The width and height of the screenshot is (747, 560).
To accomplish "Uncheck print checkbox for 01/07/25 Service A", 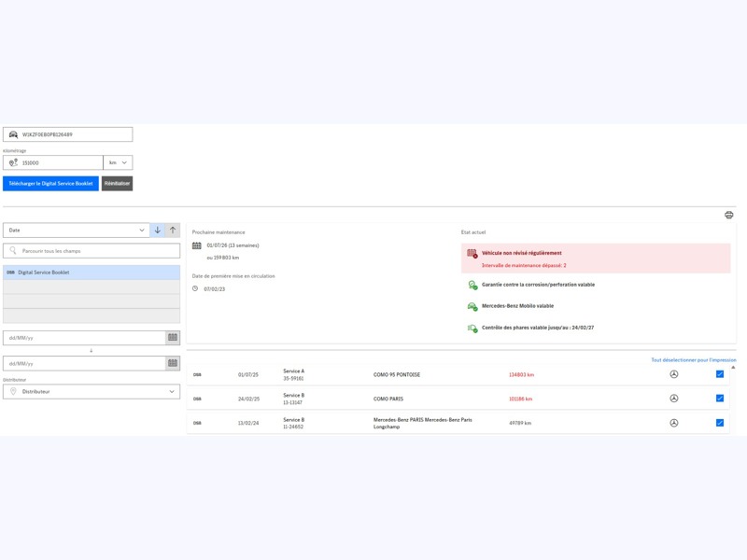I will click(720, 374).
